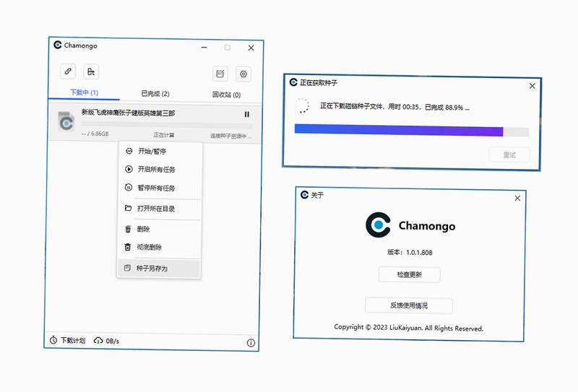Click the large Chamongo logo in About
The image size is (578, 392).
tap(378, 225)
